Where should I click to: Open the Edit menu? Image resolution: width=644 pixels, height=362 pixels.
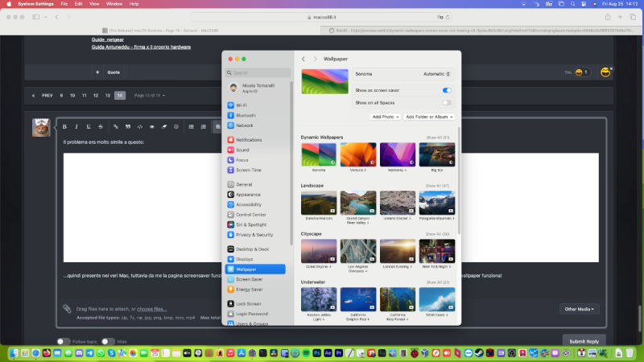78,4
